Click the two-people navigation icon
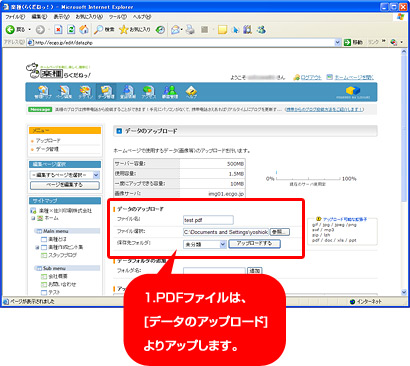This screenshot has width=410, height=366. click(170, 92)
